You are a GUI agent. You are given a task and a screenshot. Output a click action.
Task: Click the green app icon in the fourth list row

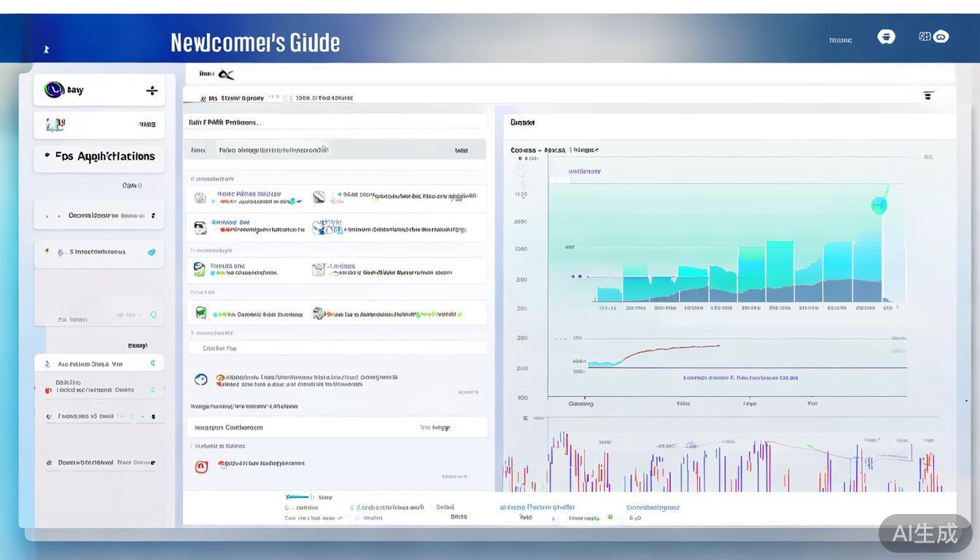[200, 314]
